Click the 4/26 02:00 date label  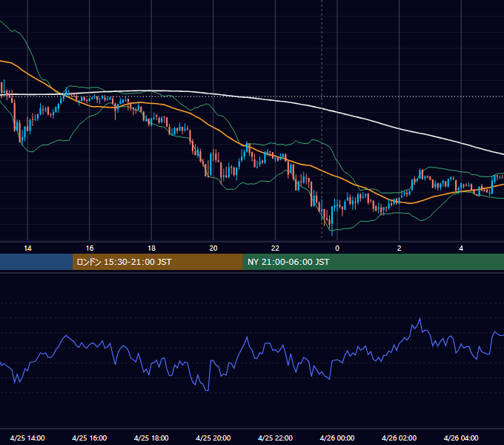point(399,438)
